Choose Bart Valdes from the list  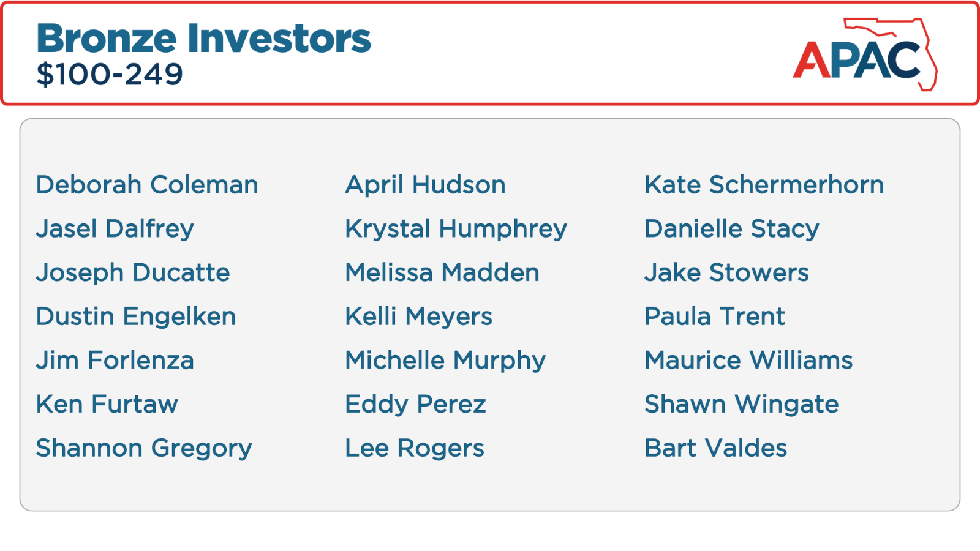(x=716, y=448)
